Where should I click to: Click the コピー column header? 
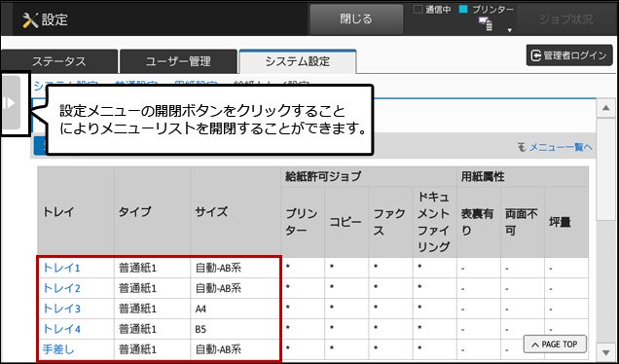[x=346, y=222]
